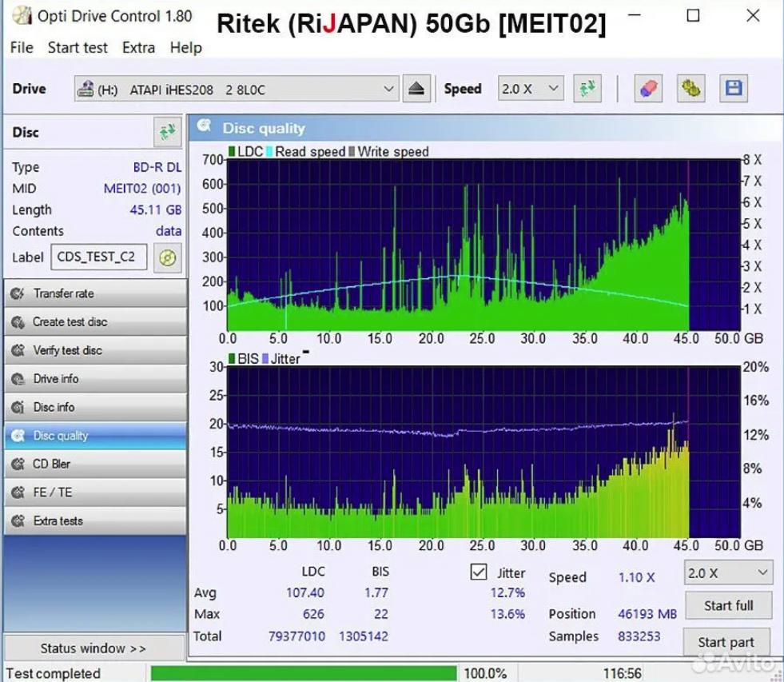Expand the Drive selection dropdown
The height and width of the screenshot is (682, 784).
pos(388,89)
